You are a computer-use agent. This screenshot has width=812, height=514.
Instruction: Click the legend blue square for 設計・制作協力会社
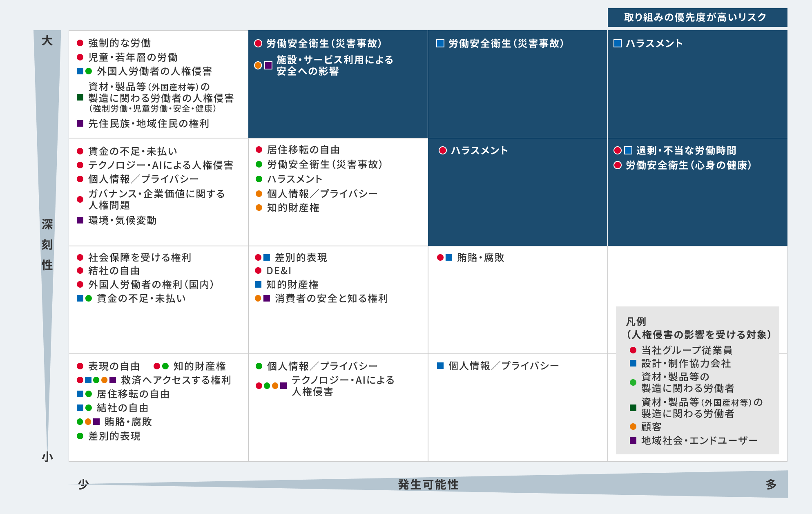633,363
